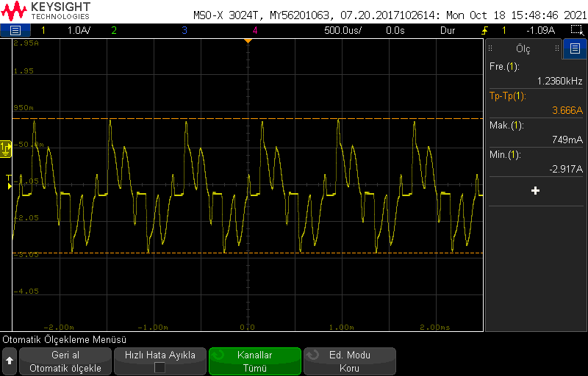
Task: Toggle the Hızlı Hata Ayıkla checkbox
Action: pos(160,368)
